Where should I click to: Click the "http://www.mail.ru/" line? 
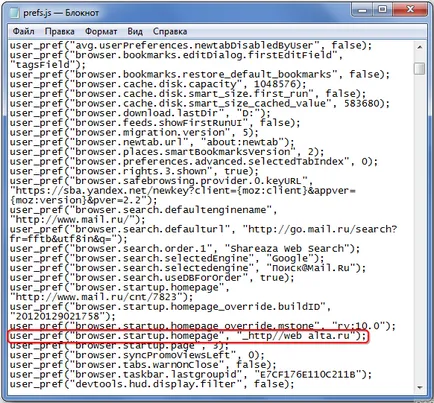click(x=78, y=219)
